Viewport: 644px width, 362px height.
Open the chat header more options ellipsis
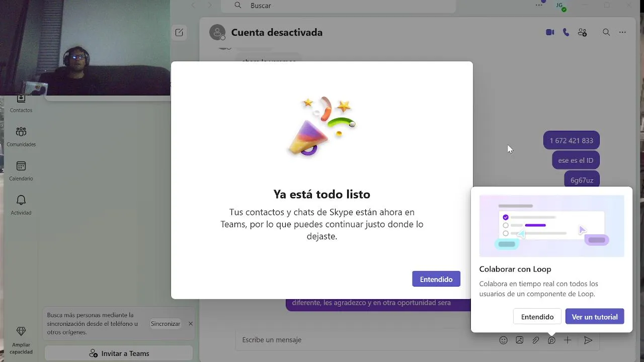tap(623, 32)
